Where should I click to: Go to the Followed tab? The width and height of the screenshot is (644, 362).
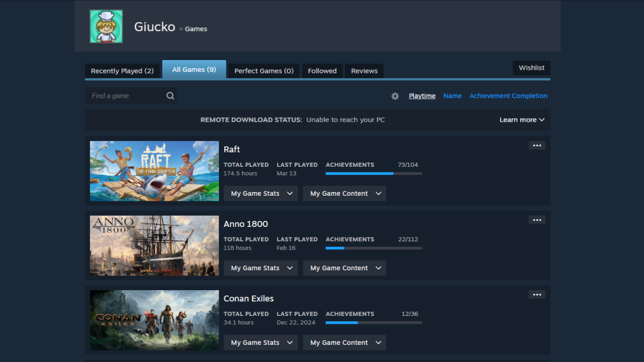point(322,71)
